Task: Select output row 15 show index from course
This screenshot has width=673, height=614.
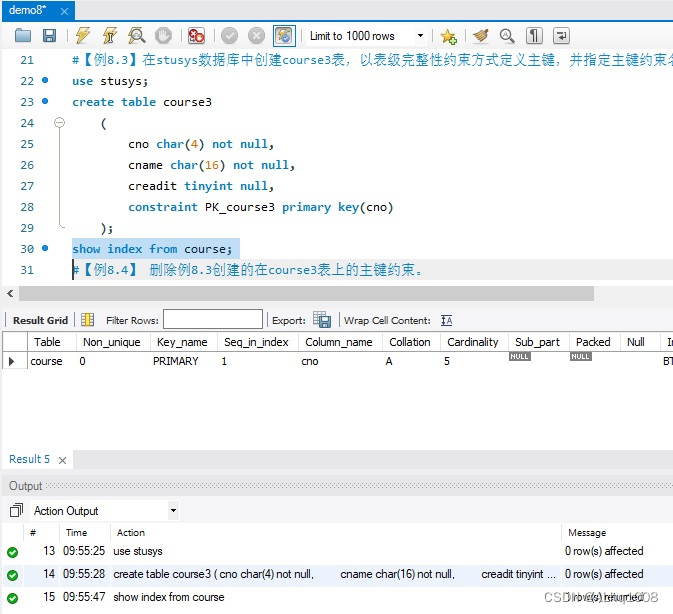Action: coord(337,597)
